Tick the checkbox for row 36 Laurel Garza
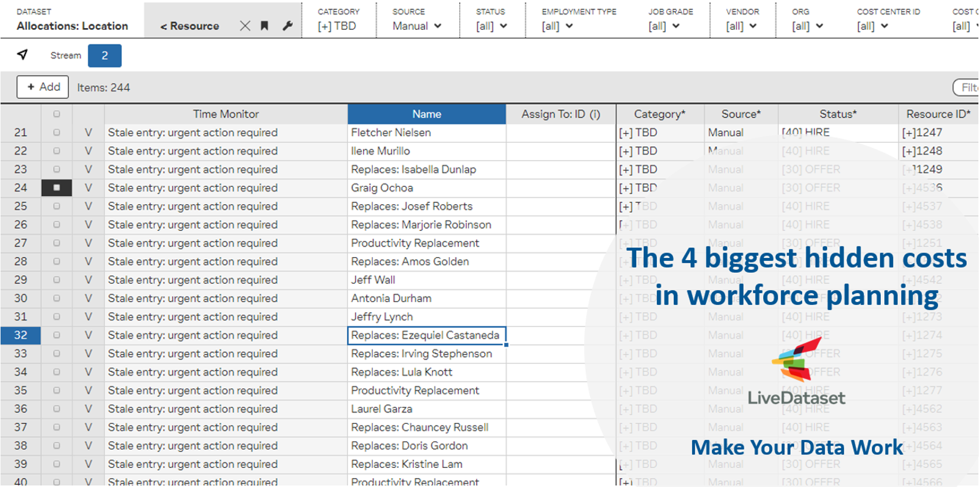The height and width of the screenshot is (487, 980). coord(57,409)
